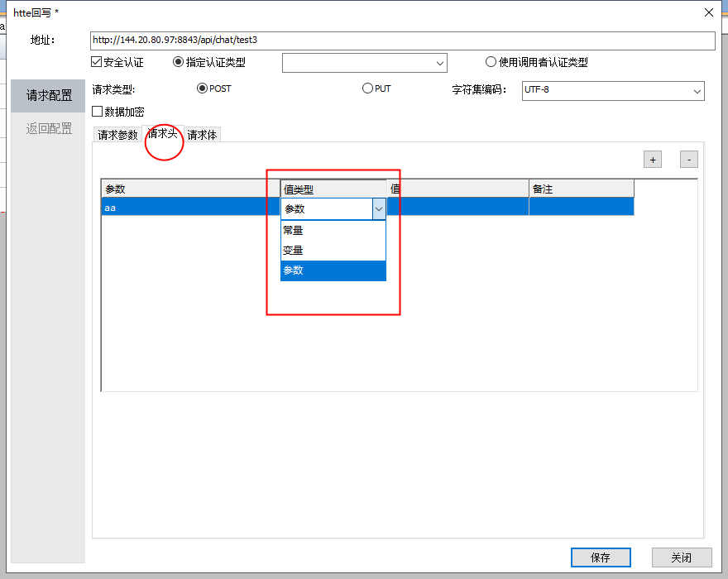Screen dimensions: 728x579
Task: Click the plus button to add row
Action: pyautogui.click(x=654, y=160)
